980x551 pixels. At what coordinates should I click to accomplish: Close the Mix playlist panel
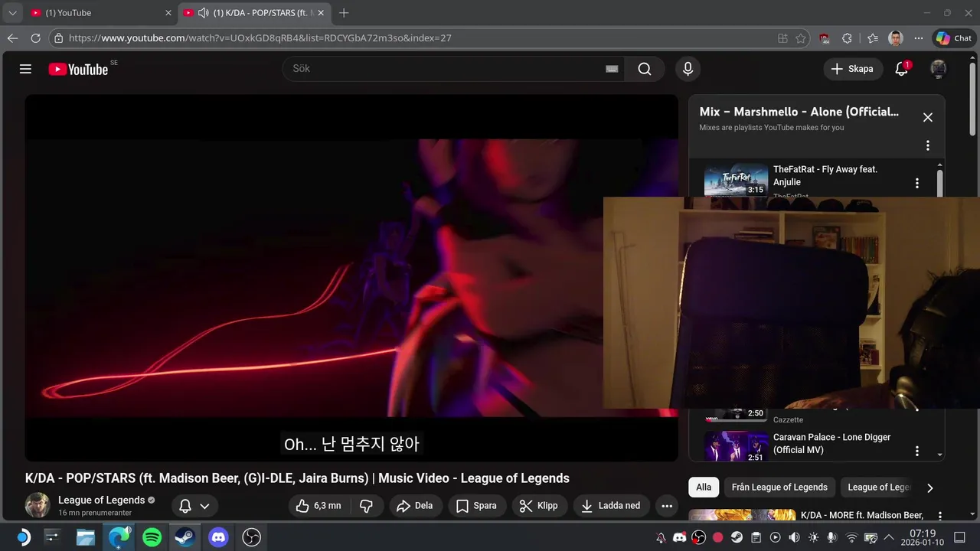click(927, 117)
